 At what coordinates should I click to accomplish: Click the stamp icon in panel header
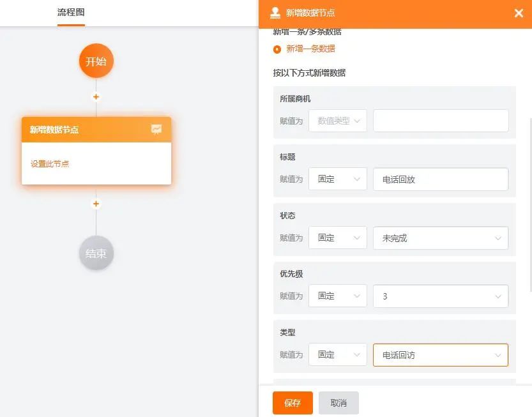[x=275, y=13]
